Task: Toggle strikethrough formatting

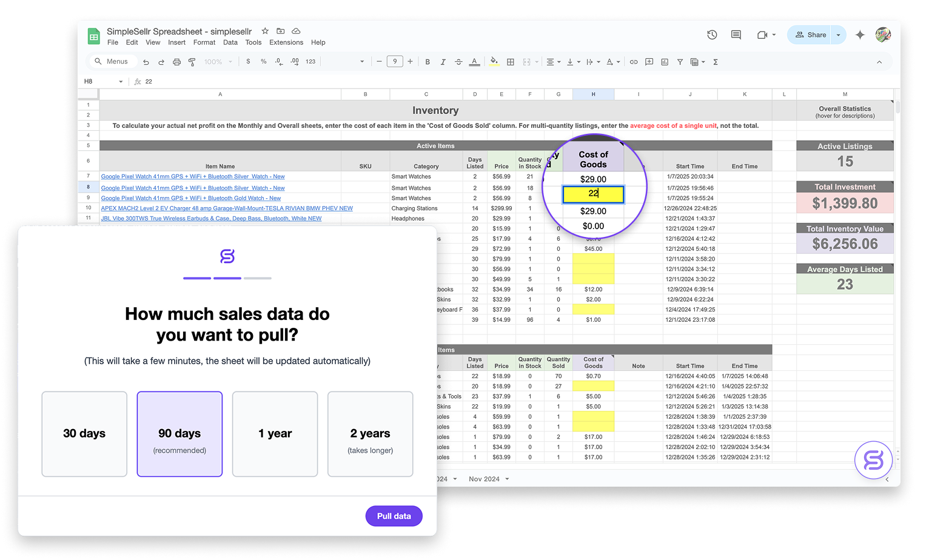Action: (458, 62)
